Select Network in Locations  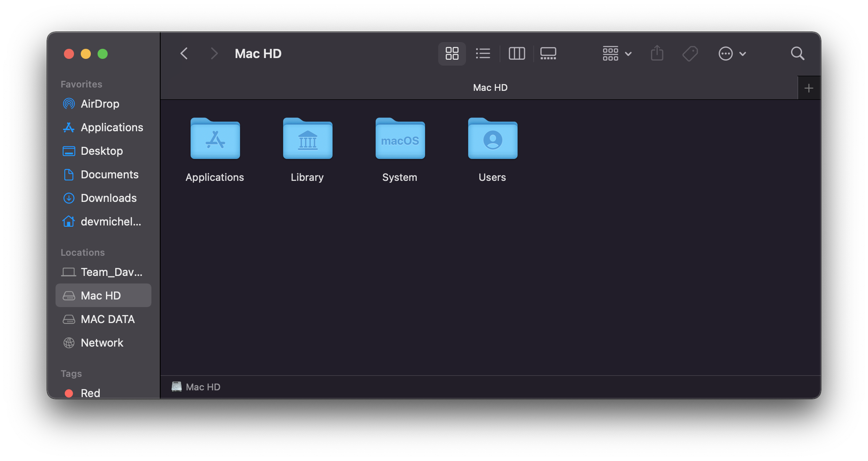click(102, 343)
